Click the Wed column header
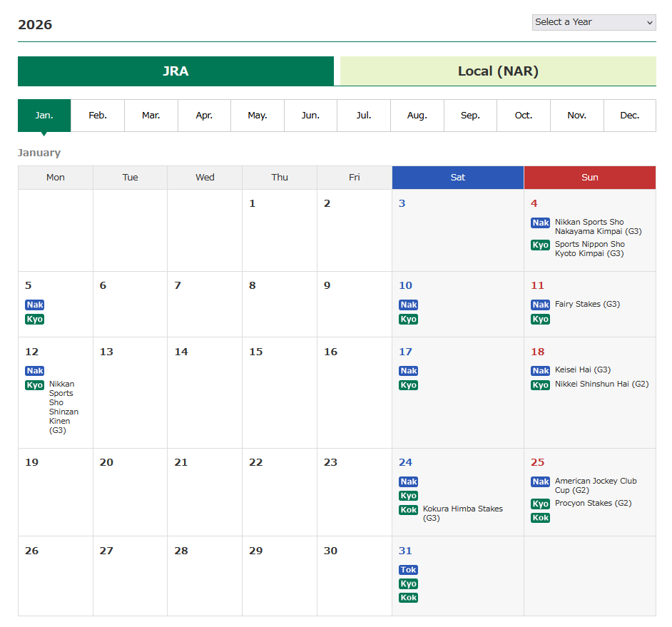 tap(205, 178)
